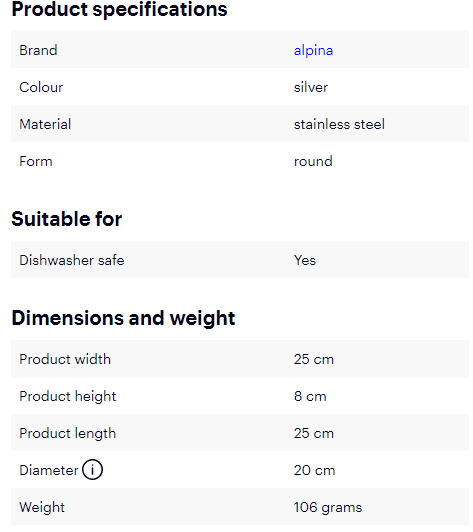This screenshot has width=473, height=532.
Task: Open the alpina brand link
Action: point(313,51)
